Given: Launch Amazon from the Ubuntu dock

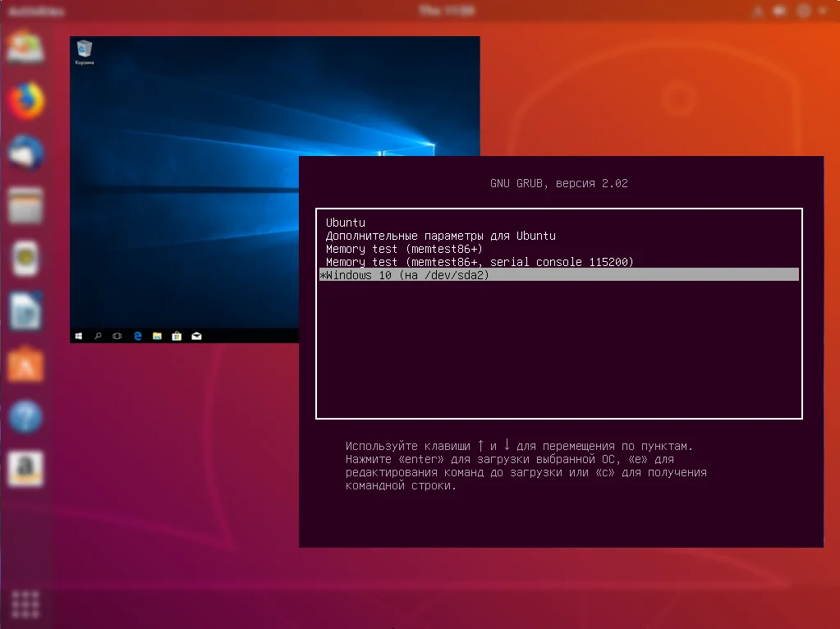Looking at the screenshot, I should pyautogui.click(x=25, y=469).
